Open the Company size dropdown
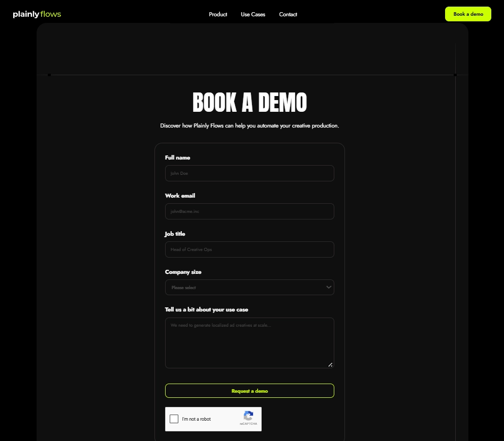504x441 pixels. pyautogui.click(x=249, y=288)
